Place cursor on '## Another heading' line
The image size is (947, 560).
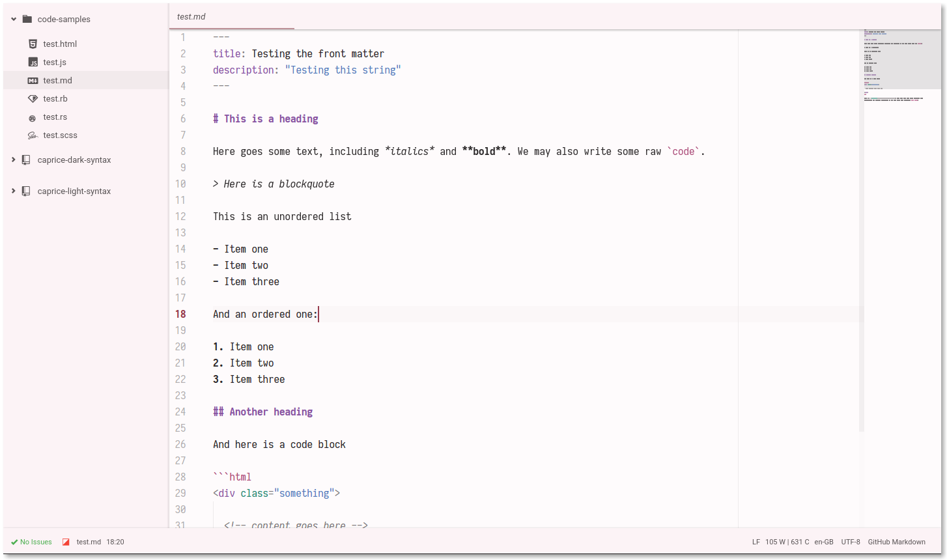(x=263, y=412)
